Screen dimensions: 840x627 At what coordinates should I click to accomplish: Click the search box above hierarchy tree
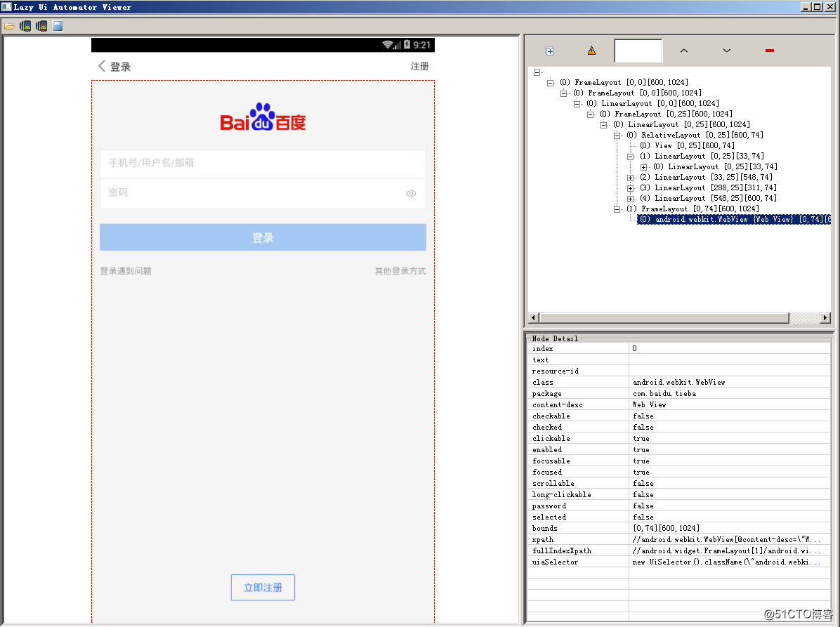[x=638, y=51]
